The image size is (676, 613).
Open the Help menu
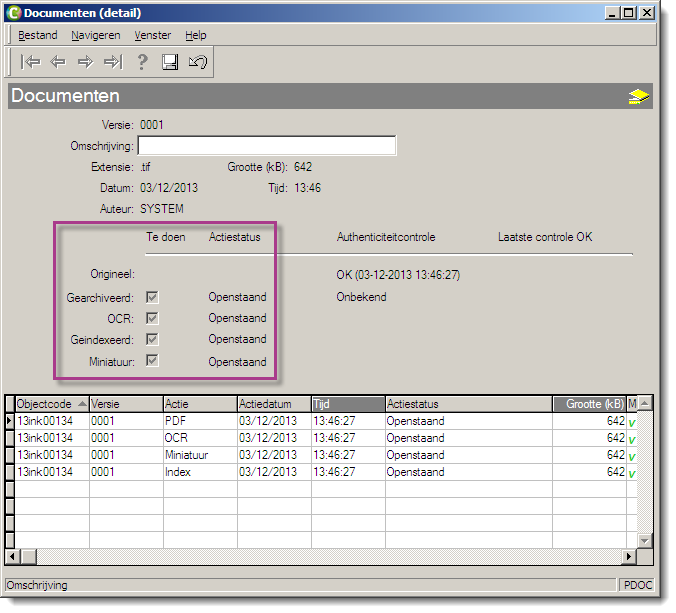[196, 35]
